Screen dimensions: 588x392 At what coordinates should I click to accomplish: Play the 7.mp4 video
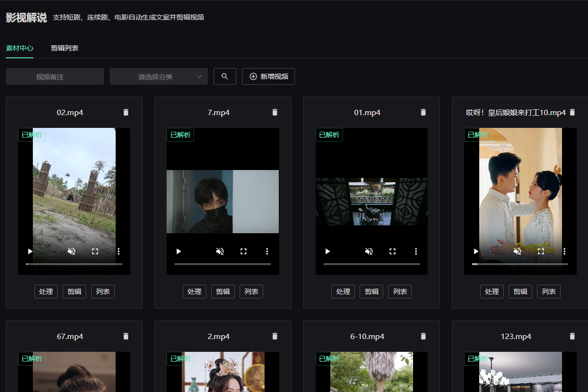coord(179,251)
